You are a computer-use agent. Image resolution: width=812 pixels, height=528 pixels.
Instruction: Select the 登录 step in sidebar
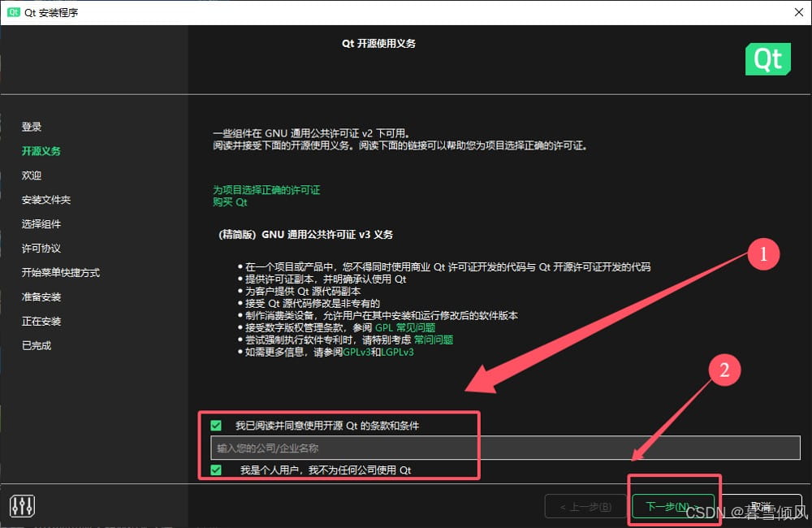32,127
